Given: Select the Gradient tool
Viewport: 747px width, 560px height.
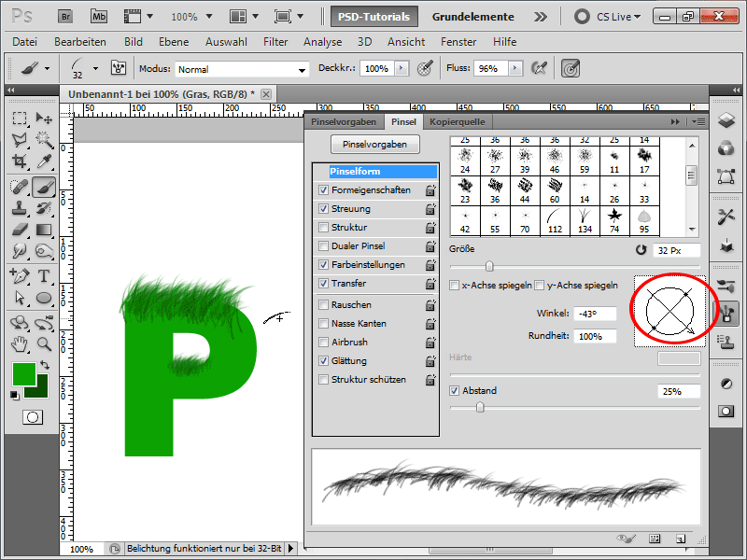Looking at the screenshot, I should pos(44,230).
